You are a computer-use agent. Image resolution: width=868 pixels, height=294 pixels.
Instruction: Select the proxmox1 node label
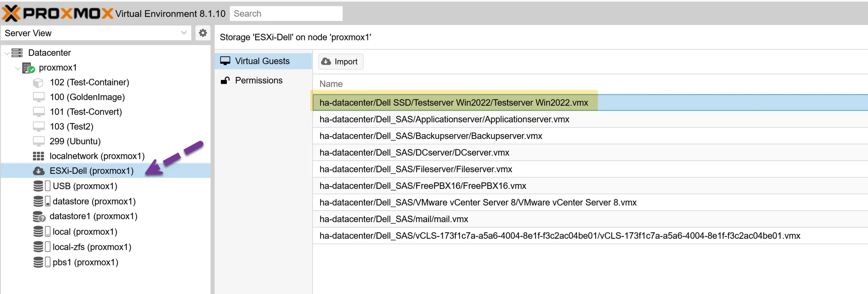click(58, 68)
